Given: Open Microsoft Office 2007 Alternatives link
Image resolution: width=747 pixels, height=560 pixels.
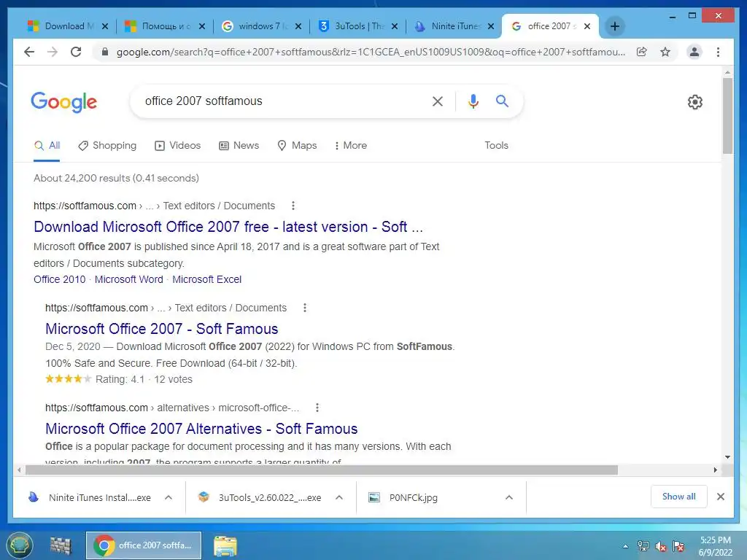Looking at the screenshot, I should click(201, 429).
